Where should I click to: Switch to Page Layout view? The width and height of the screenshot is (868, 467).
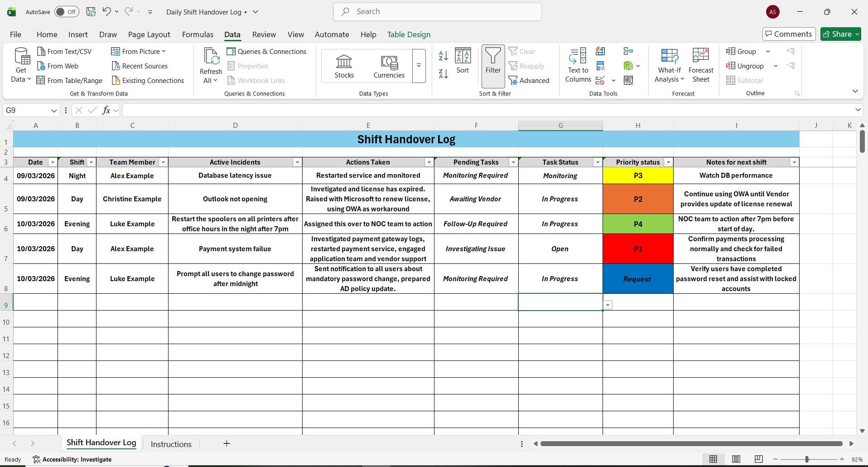click(x=736, y=459)
